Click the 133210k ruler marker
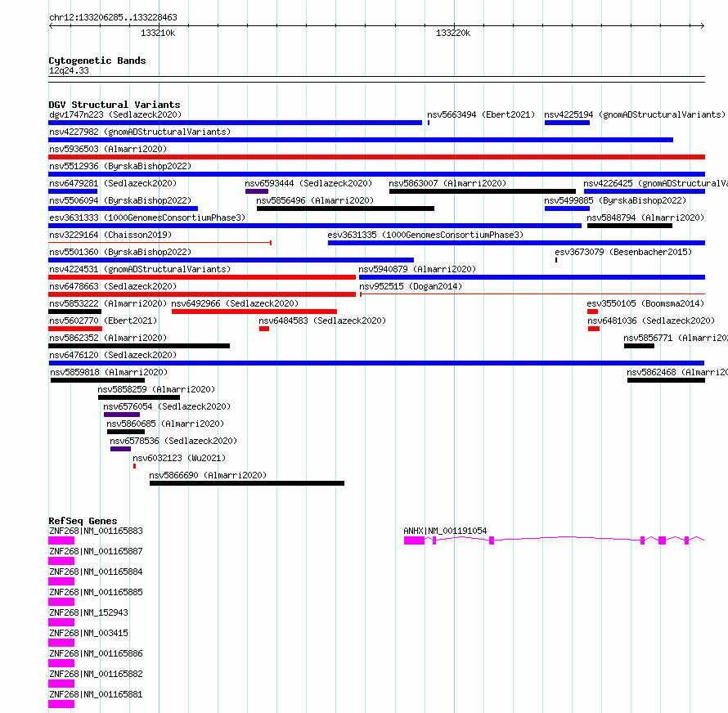The image size is (728, 713). (158, 33)
